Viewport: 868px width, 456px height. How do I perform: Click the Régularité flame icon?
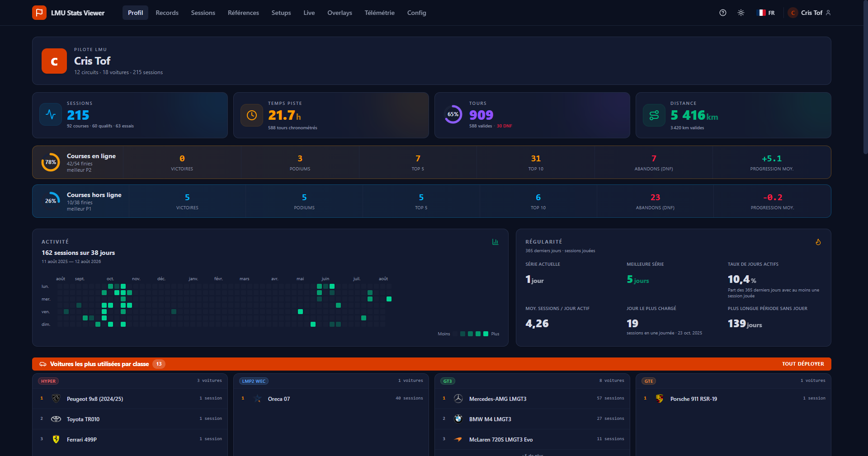pos(818,242)
